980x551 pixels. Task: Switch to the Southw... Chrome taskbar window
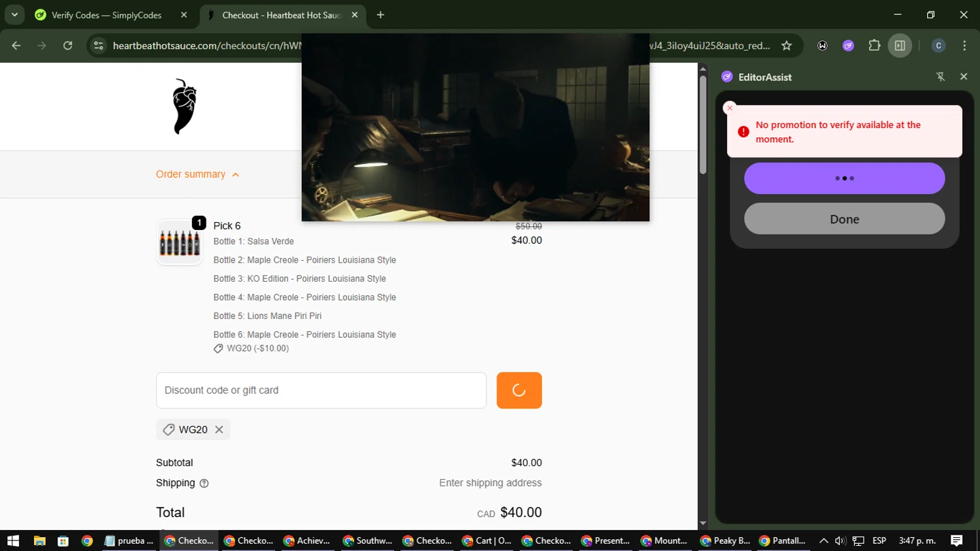[x=367, y=541]
